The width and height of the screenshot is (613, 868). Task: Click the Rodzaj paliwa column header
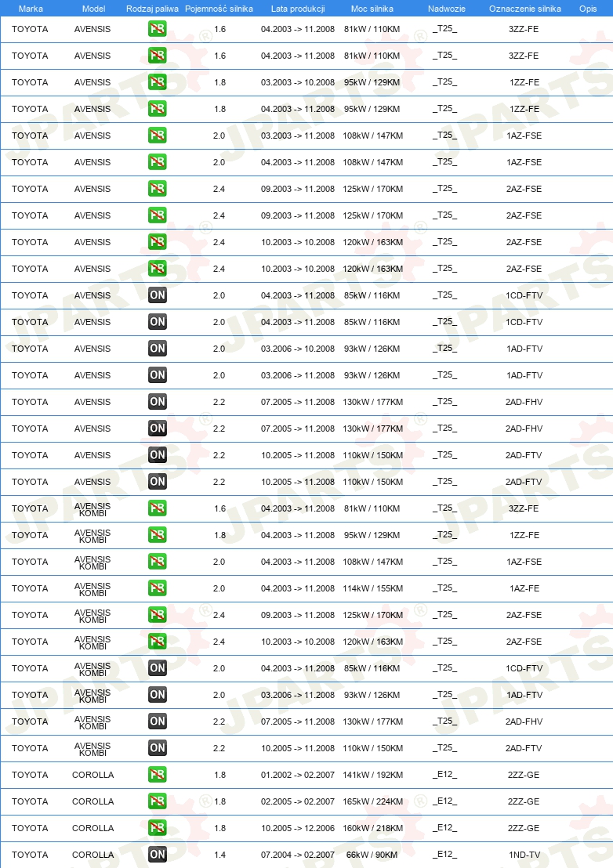(x=152, y=9)
